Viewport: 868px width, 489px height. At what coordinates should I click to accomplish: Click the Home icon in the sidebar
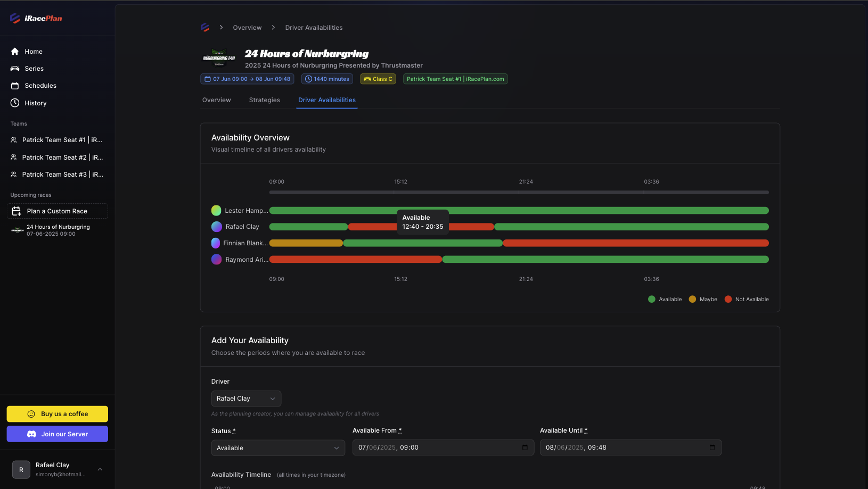(15, 51)
